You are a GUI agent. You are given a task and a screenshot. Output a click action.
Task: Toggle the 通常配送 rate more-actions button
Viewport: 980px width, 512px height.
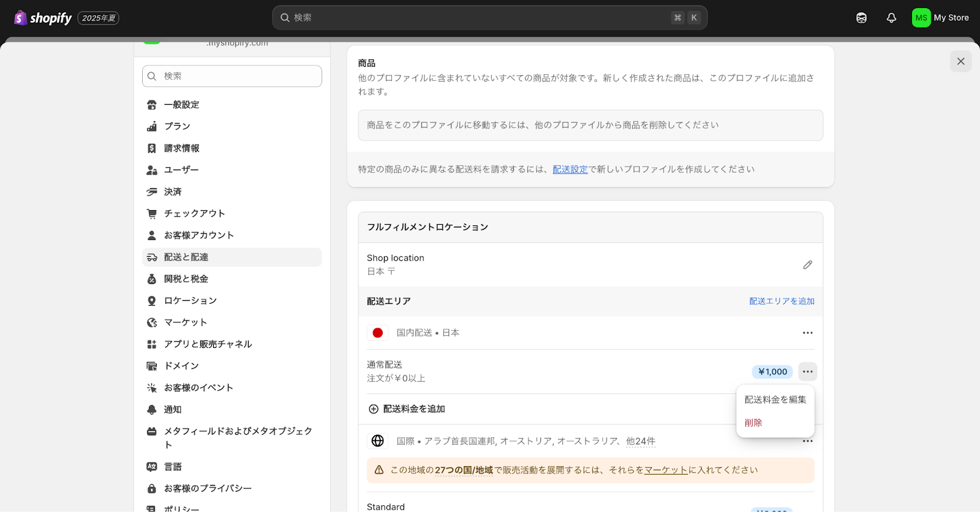[807, 372]
